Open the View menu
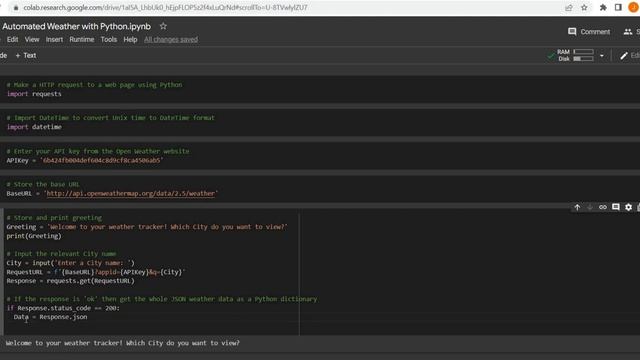640x360 pixels. coord(32,40)
